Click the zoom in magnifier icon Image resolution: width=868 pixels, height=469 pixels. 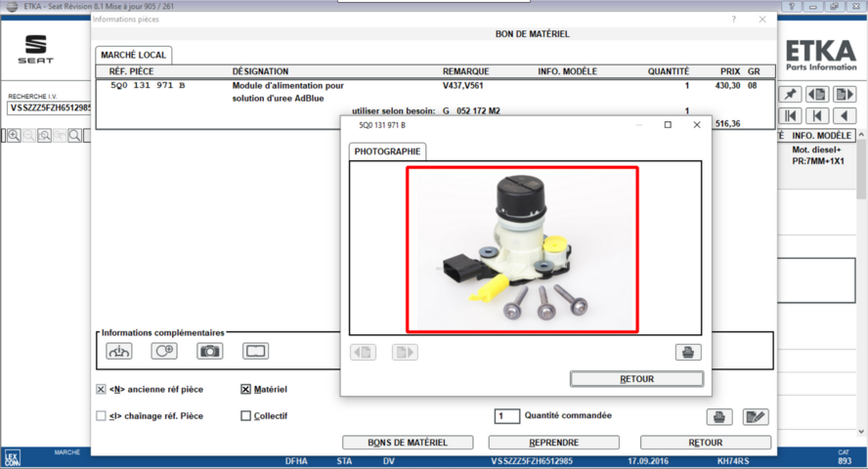14,136
